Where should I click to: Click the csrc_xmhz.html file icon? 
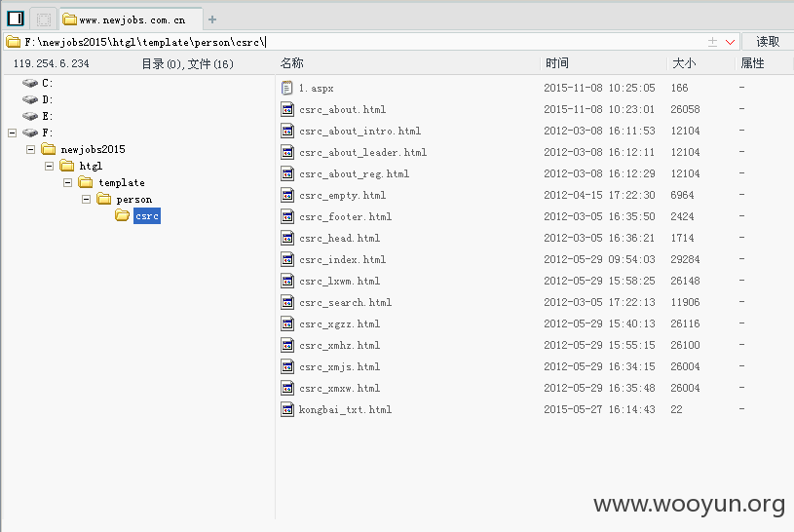pos(287,345)
